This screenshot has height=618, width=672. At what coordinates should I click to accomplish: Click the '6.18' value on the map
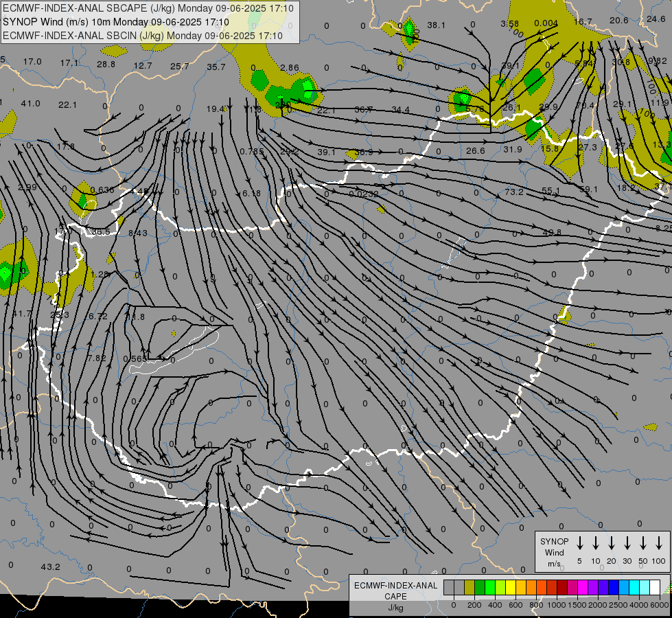tap(252, 194)
